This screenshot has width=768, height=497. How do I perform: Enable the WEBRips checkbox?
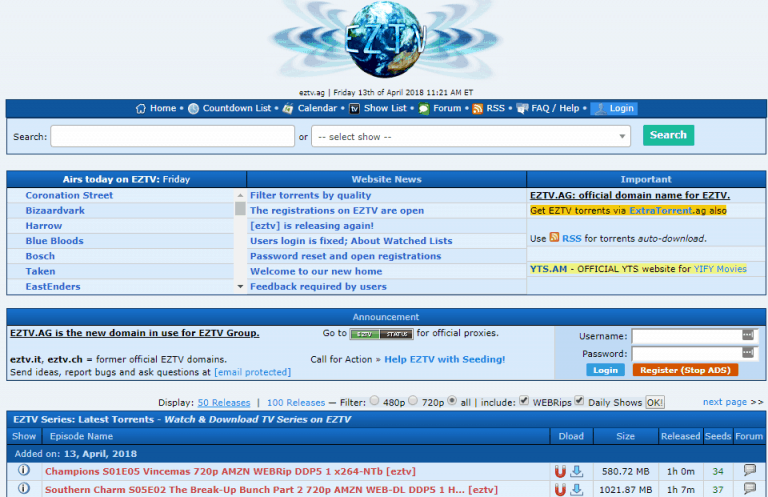525,401
